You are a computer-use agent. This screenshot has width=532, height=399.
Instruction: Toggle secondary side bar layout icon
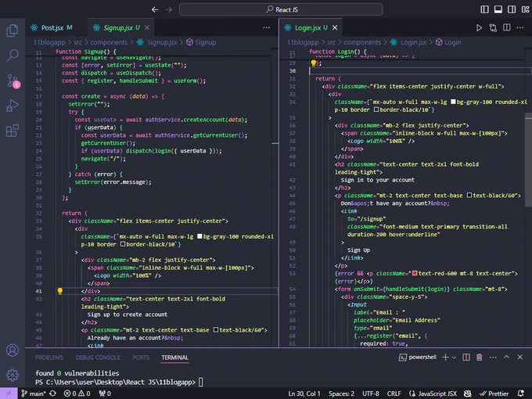click(512, 9)
